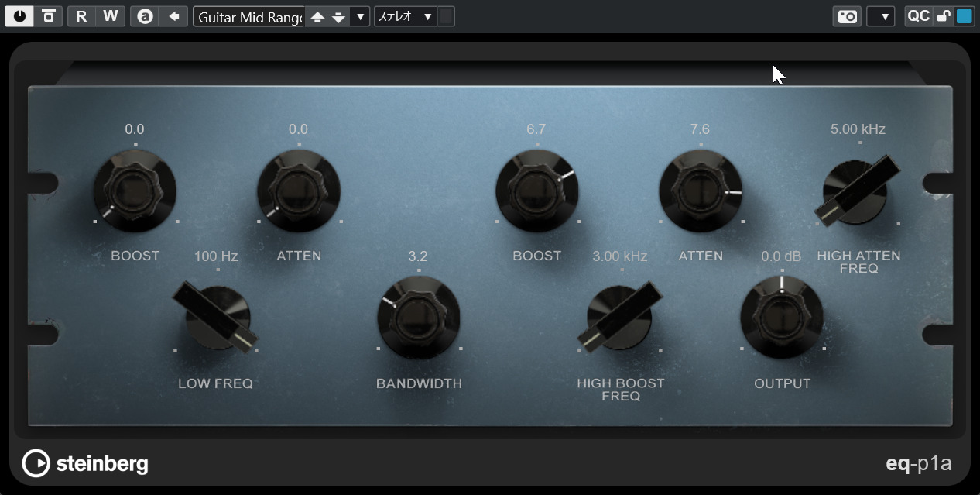Click the 3.2 bandwidth value
The image size is (980, 495).
pos(418,256)
